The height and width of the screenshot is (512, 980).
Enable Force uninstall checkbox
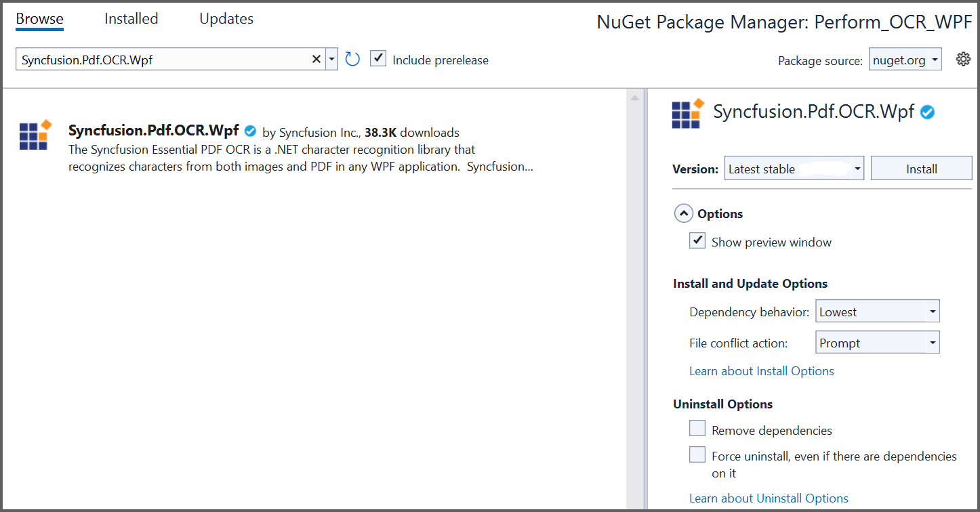[697, 454]
